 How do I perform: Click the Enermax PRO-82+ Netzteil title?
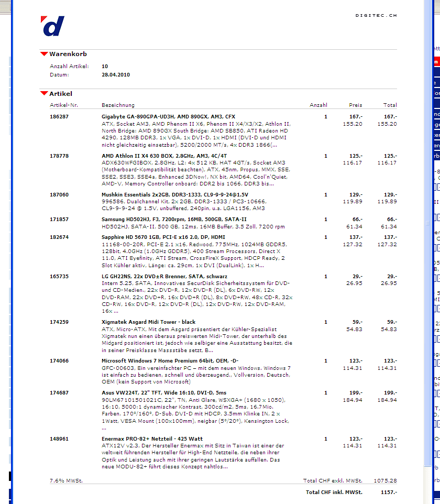click(152, 439)
